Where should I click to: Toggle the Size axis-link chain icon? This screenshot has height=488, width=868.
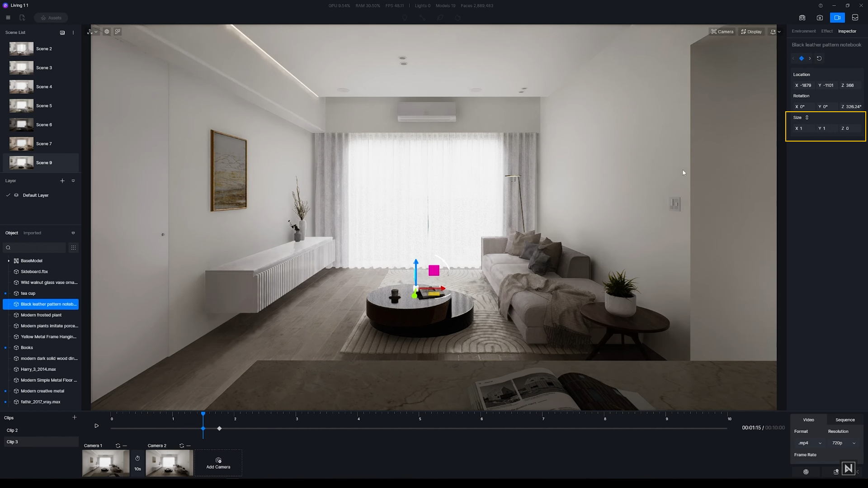click(808, 117)
